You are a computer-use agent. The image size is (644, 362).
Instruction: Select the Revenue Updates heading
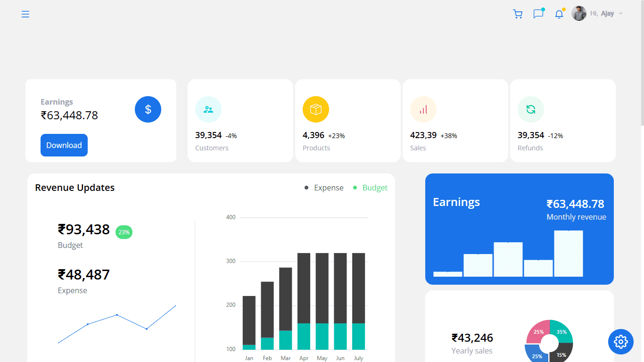(x=74, y=188)
